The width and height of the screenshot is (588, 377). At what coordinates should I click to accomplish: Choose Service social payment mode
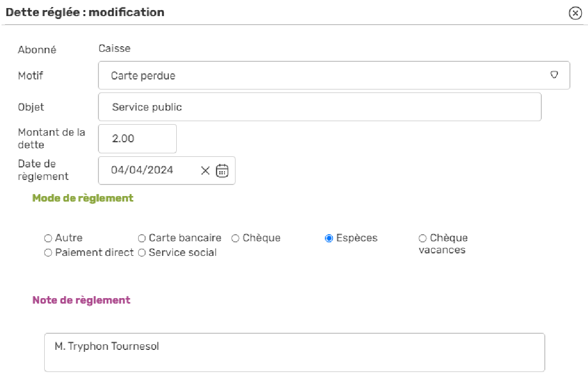tap(142, 253)
